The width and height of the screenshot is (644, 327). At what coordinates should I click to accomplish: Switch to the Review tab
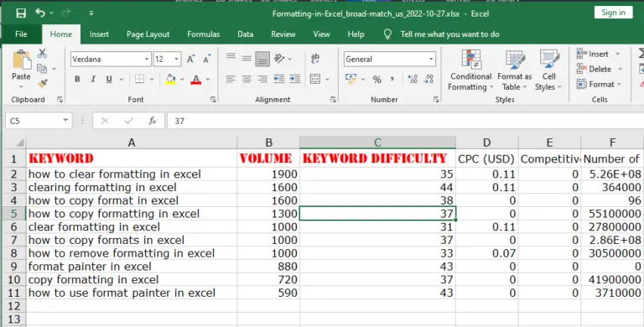(283, 34)
